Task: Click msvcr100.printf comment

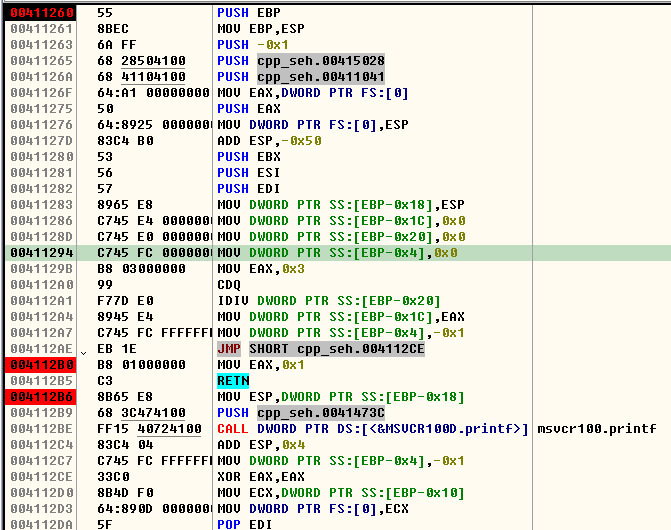Action: [597, 429]
